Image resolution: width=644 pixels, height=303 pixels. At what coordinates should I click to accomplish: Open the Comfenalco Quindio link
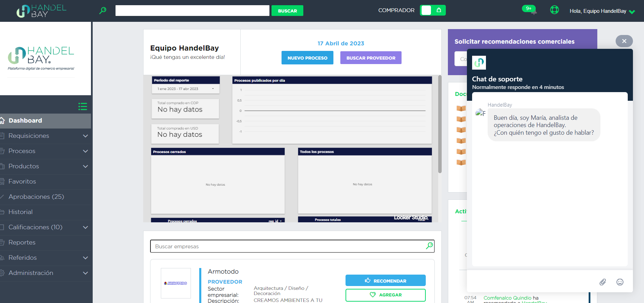507,298
